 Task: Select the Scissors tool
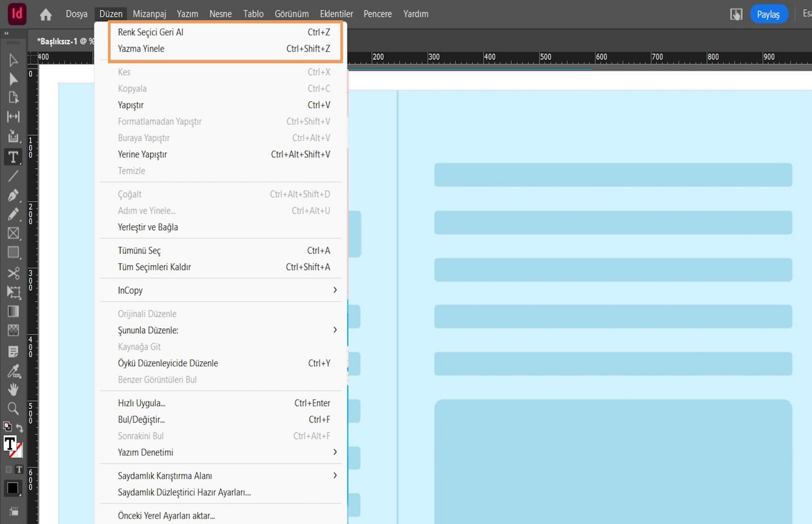(13, 273)
